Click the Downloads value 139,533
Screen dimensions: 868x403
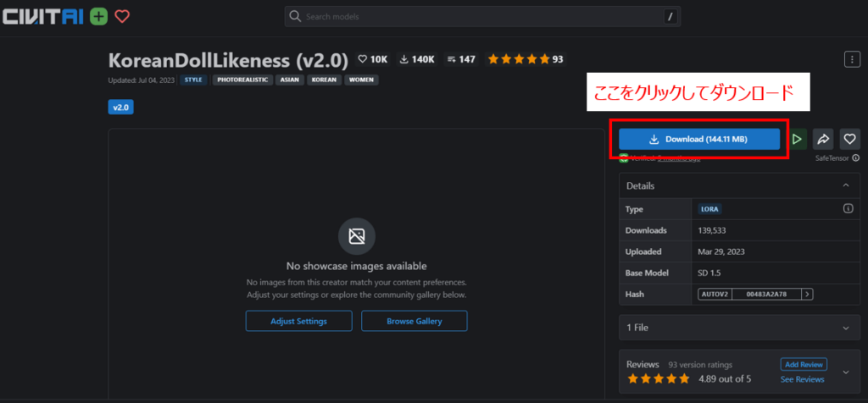tap(714, 230)
